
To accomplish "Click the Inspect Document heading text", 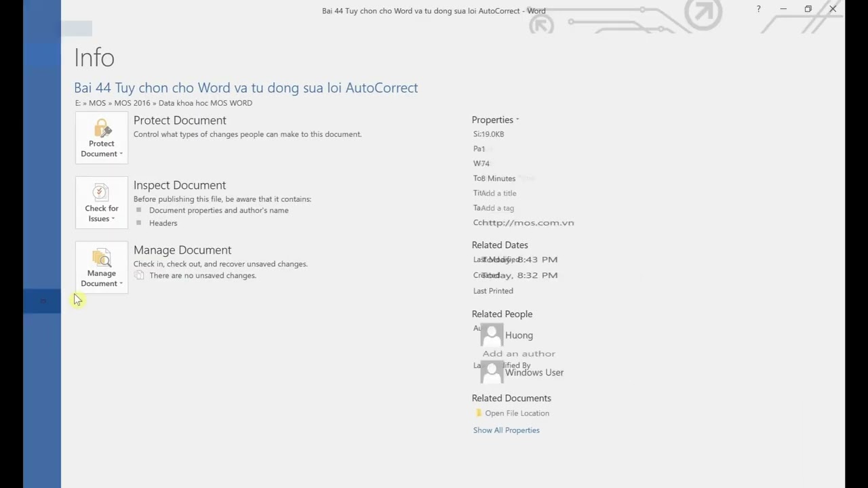I will point(180,185).
